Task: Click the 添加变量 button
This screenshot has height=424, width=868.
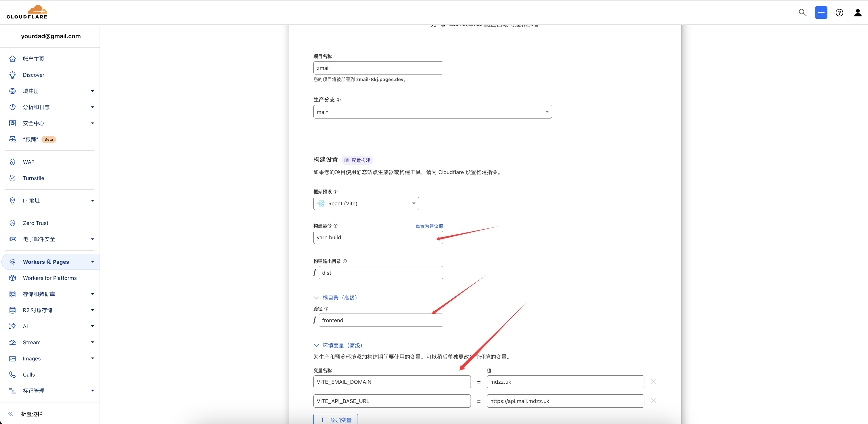Action: [x=336, y=420]
